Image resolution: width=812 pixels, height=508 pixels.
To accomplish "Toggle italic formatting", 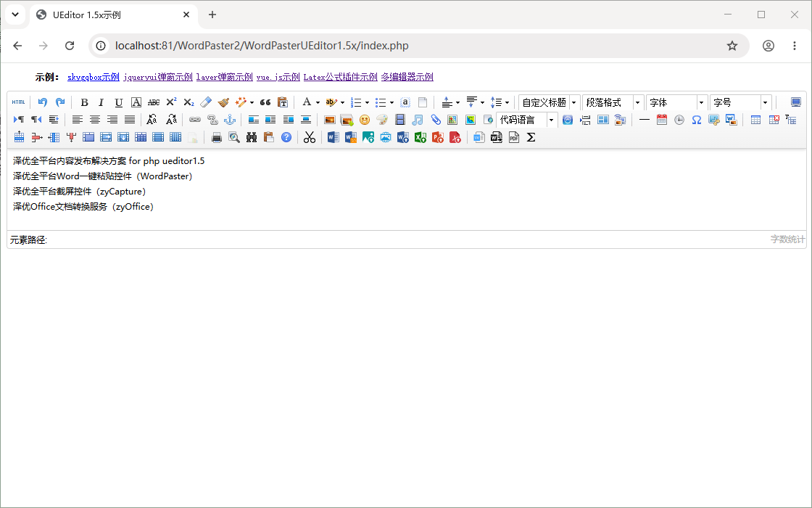I will pyautogui.click(x=101, y=102).
